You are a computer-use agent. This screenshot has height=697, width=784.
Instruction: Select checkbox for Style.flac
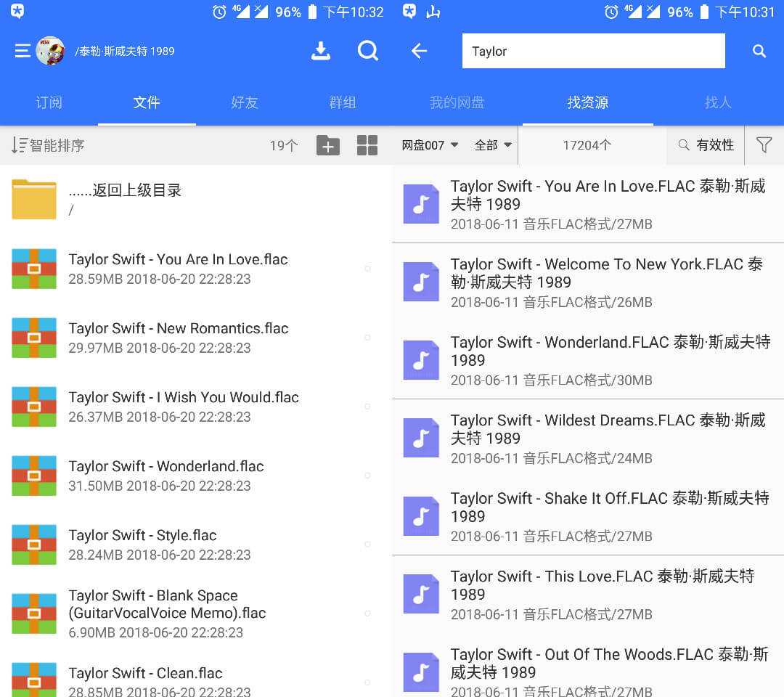(x=367, y=545)
